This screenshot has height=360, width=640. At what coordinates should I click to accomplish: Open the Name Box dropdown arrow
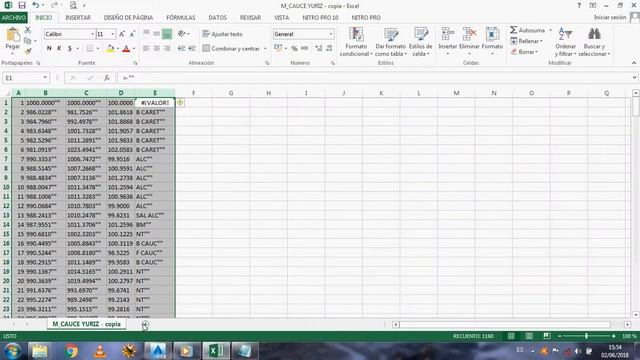[x=45, y=78]
